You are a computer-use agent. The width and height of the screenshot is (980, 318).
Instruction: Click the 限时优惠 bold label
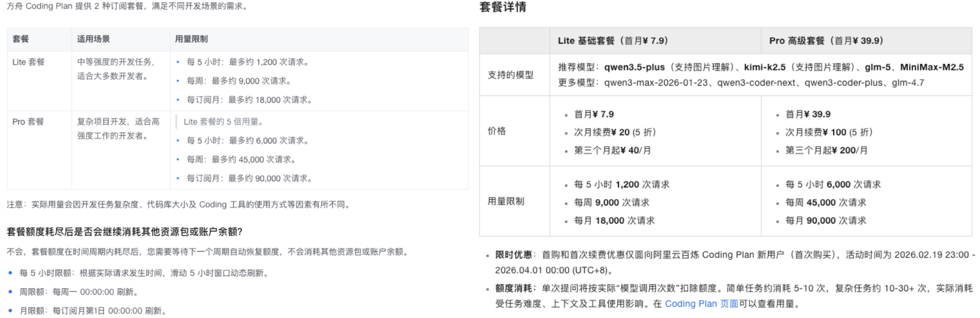pyautogui.click(x=513, y=255)
